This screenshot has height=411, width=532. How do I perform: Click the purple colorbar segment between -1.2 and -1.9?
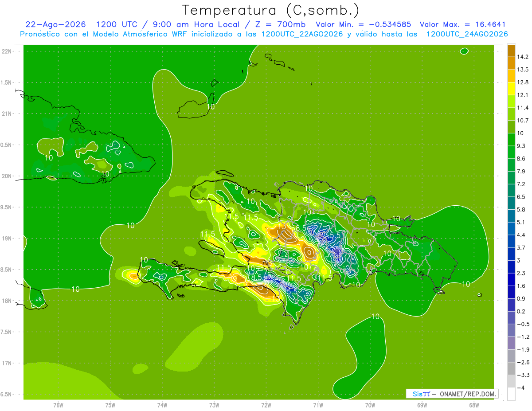(511, 343)
